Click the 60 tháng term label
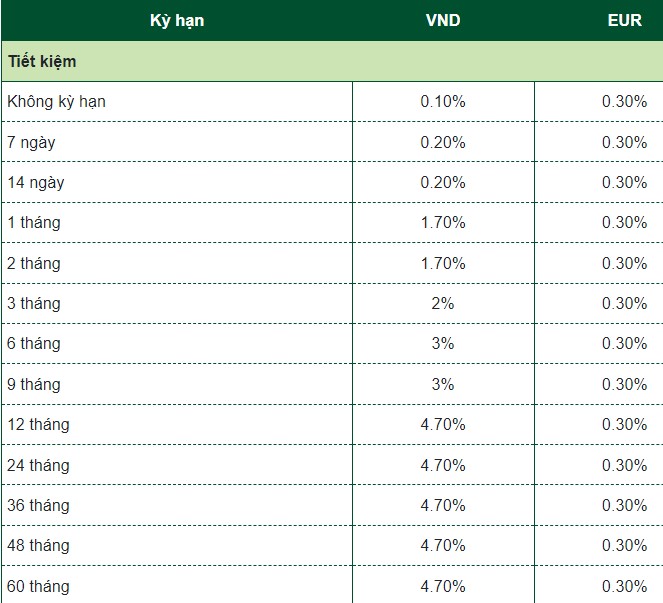This screenshot has width=663, height=603. (x=38, y=585)
